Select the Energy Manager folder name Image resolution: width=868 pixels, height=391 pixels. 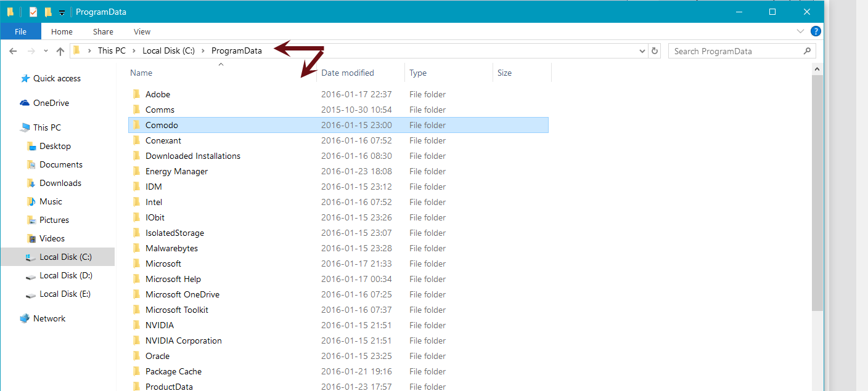176,171
